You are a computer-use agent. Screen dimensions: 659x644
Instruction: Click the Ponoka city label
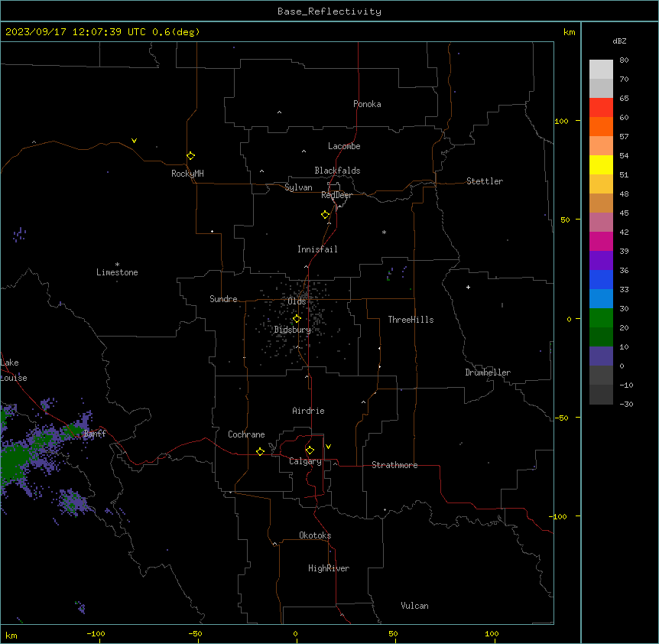367,104
